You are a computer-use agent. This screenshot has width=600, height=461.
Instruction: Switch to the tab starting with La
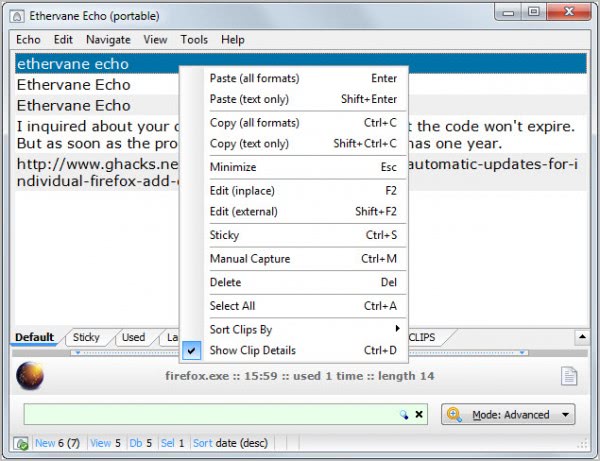[172, 337]
